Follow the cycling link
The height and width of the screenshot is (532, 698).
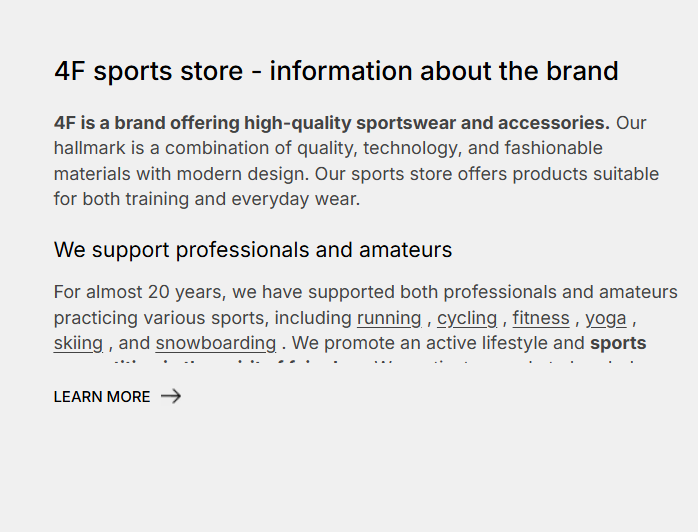(467, 318)
